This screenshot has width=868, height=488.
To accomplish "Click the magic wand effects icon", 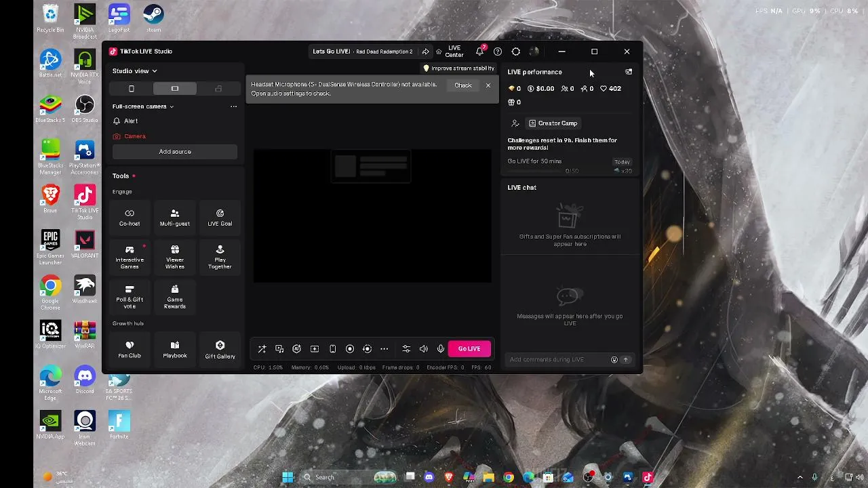I will click(x=262, y=348).
